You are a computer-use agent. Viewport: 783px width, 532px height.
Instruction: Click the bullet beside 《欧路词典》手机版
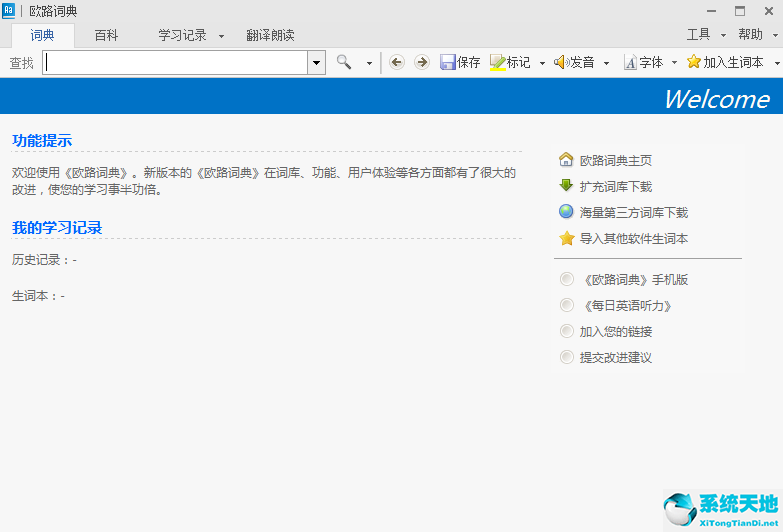coord(567,279)
